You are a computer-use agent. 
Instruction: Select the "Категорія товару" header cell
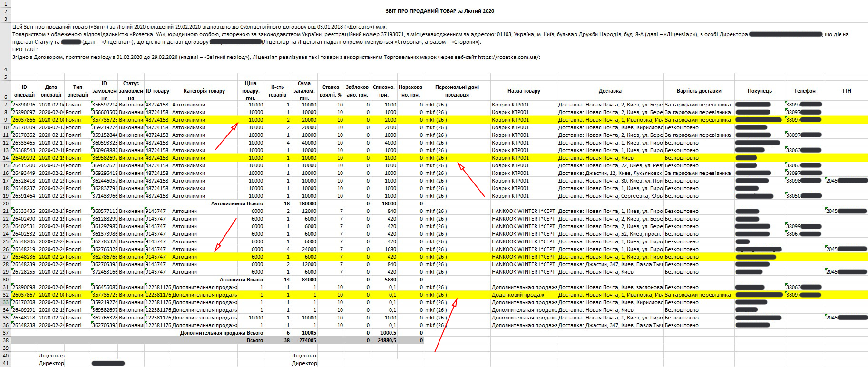(x=204, y=91)
